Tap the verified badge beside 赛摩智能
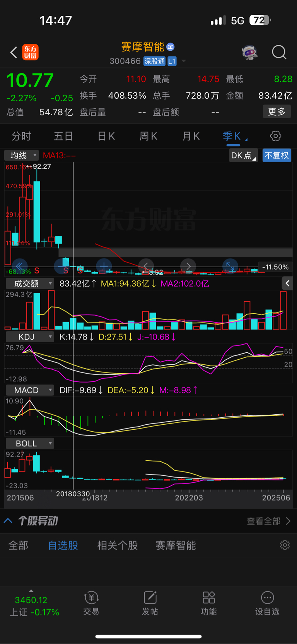297x644 pixels. [171, 47]
